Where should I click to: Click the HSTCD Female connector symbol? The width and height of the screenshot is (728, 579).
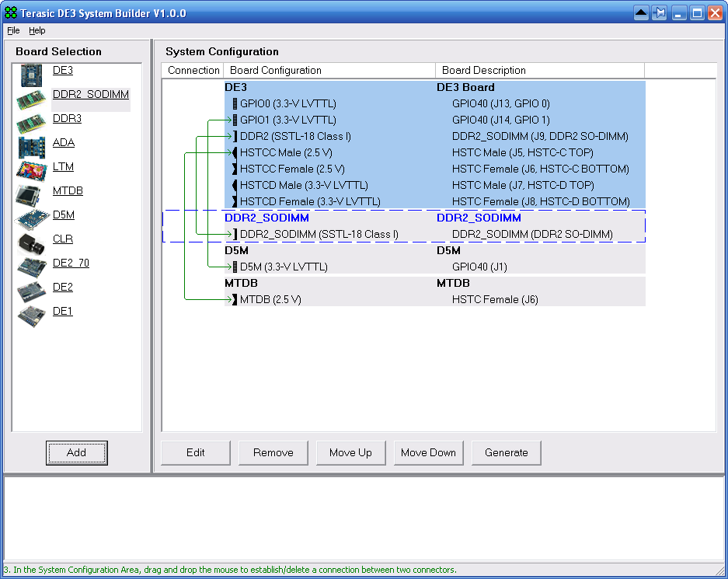click(235, 201)
